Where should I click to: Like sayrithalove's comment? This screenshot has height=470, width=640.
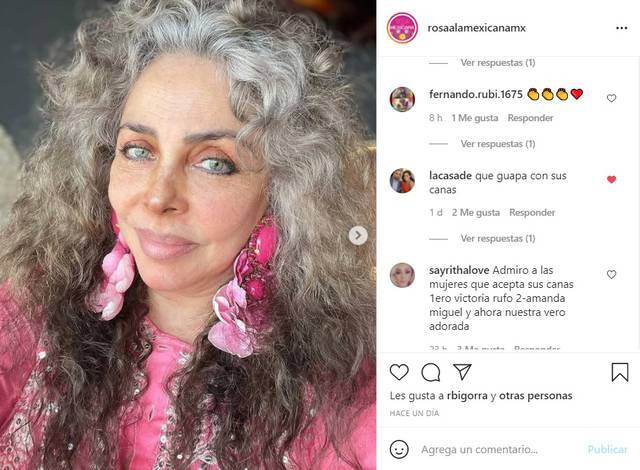(611, 275)
